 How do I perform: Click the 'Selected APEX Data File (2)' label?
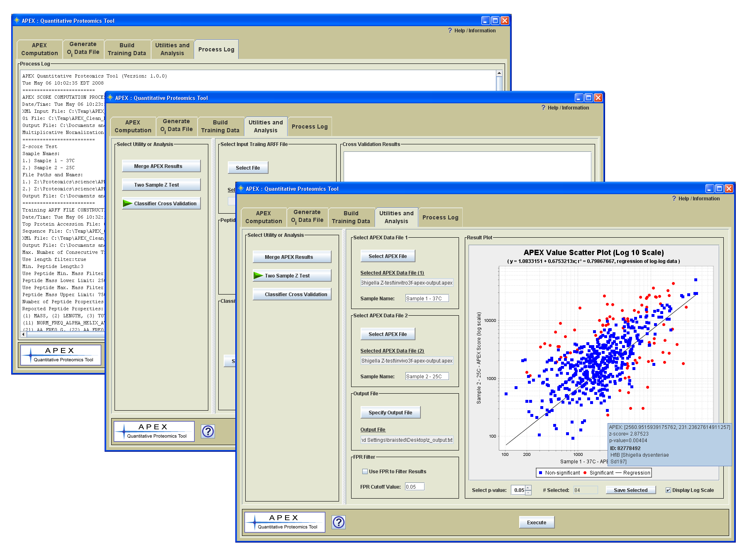point(392,351)
